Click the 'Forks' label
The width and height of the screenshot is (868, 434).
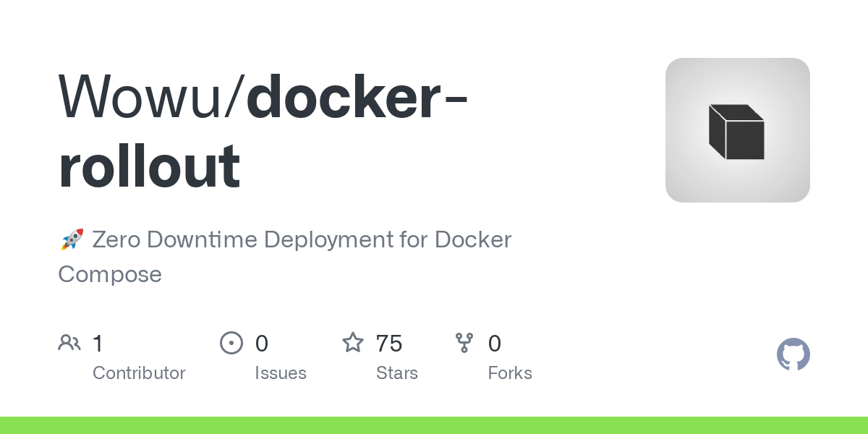(510, 373)
